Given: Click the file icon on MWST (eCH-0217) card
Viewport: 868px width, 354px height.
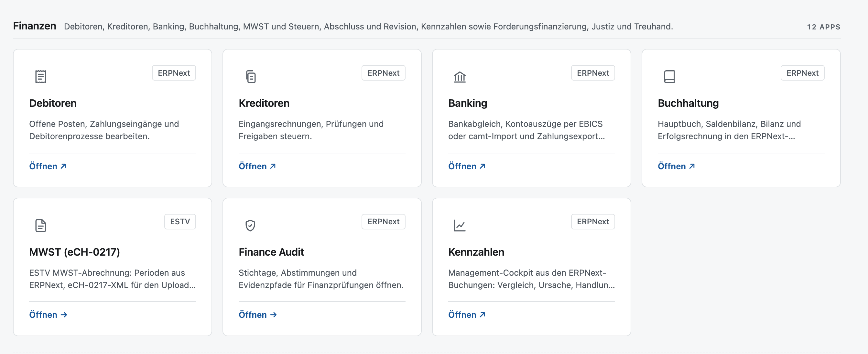Looking at the screenshot, I should tap(41, 225).
